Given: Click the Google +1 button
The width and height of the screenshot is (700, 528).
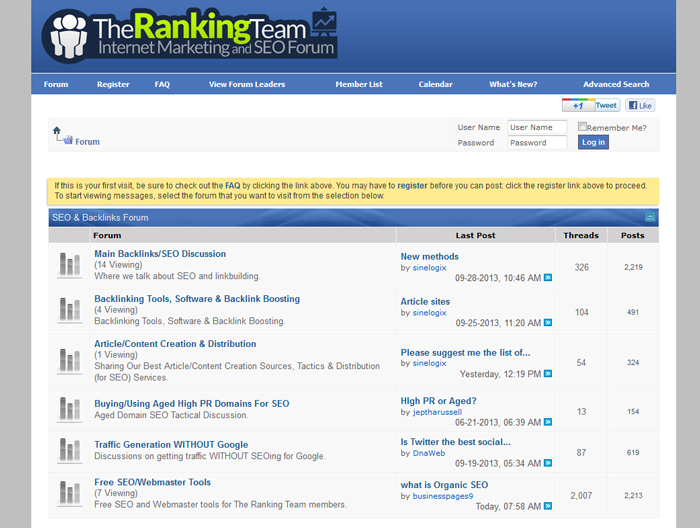Looking at the screenshot, I should point(578,105).
